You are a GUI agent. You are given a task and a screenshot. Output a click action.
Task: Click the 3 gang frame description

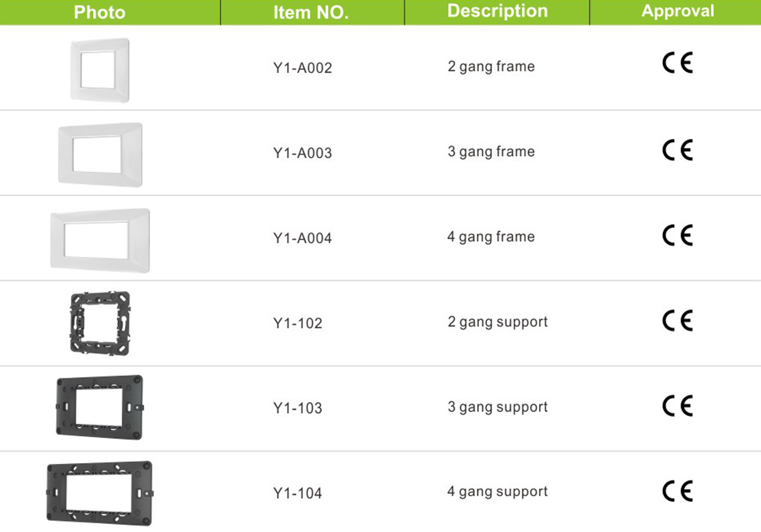[x=491, y=152]
